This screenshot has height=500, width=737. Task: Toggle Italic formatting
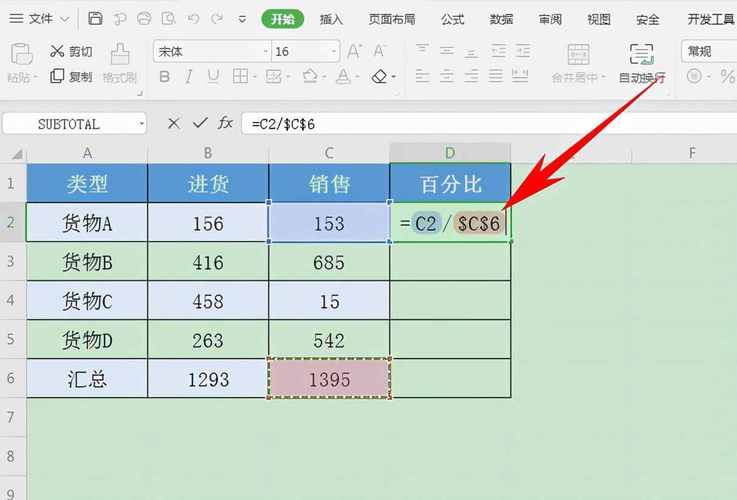point(189,76)
